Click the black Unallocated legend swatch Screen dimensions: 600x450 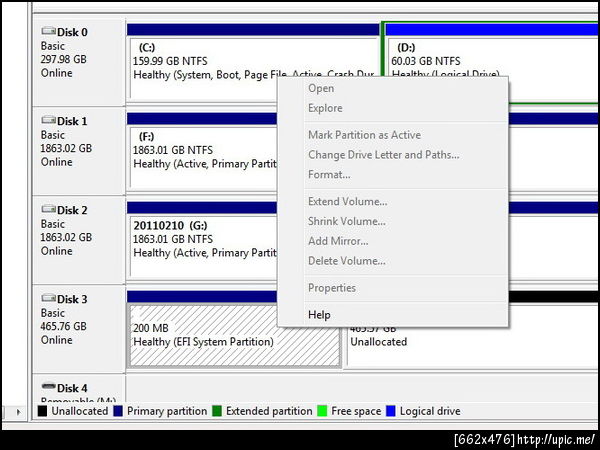click(42, 411)
